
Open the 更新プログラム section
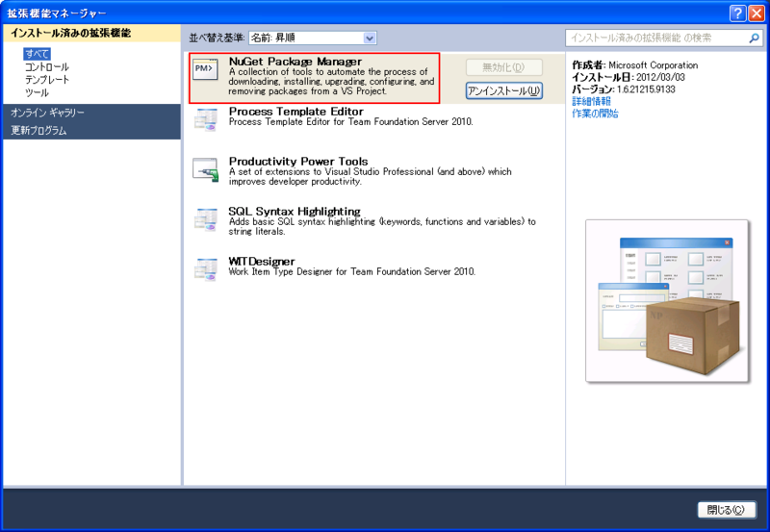click(x=91, y=130)
